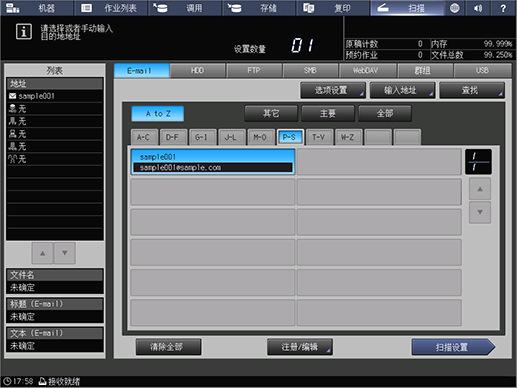Select the sample001 address entry
Image resolution: width=517 pixels, height=388 pixels.
tap(213, 162)
